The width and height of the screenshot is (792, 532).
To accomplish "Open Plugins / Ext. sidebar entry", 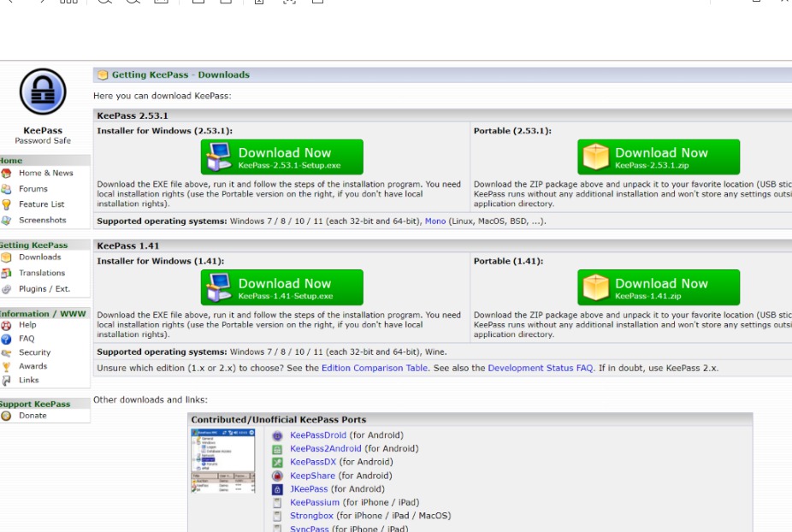I will (x=44, y=288).
